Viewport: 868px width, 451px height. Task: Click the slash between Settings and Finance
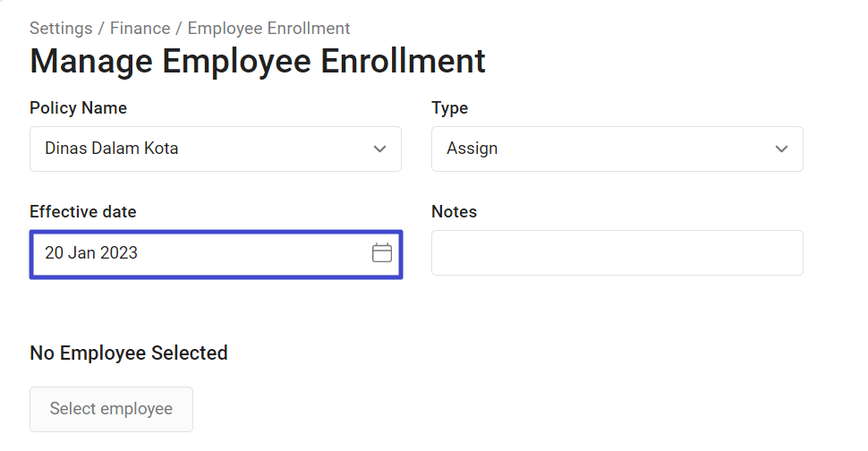click(101, 29)
